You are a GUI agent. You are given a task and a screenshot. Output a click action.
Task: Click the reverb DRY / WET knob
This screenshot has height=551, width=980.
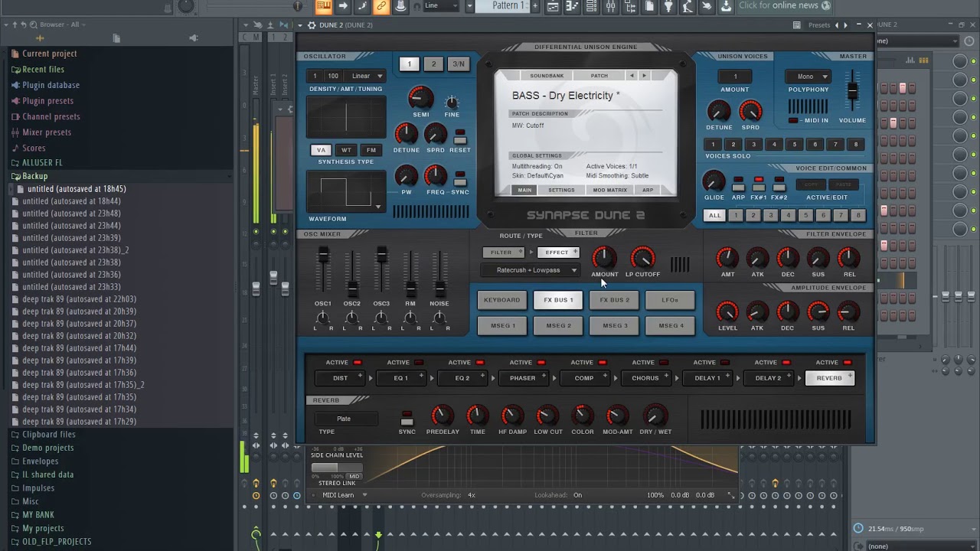tap(654, 416)
